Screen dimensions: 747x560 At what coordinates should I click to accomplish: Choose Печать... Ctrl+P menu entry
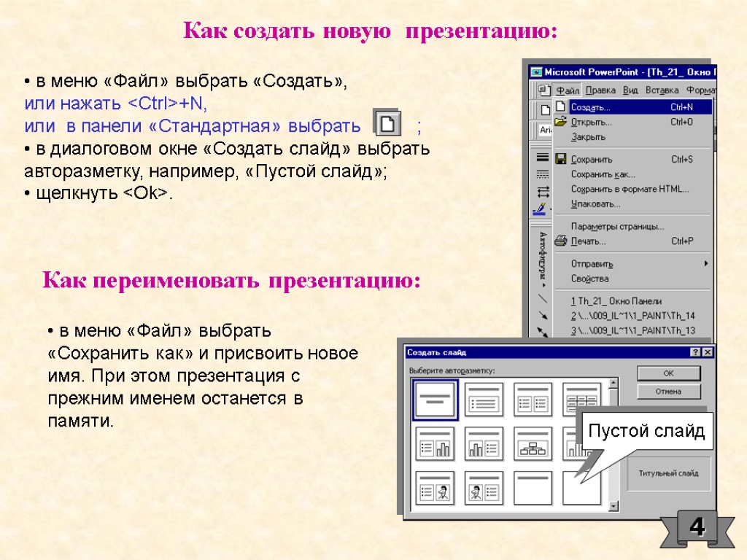tap(632, 241)
